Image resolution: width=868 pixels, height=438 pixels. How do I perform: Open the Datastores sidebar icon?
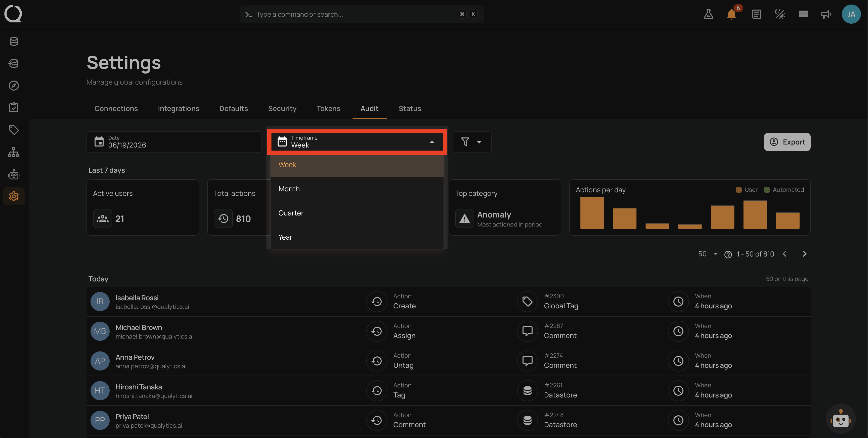(14, 41)
